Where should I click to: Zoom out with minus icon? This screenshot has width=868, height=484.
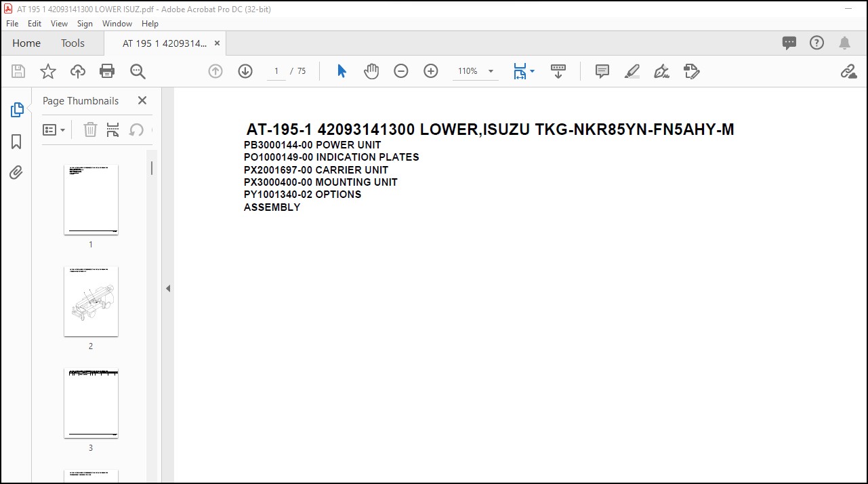click(401, 71)
